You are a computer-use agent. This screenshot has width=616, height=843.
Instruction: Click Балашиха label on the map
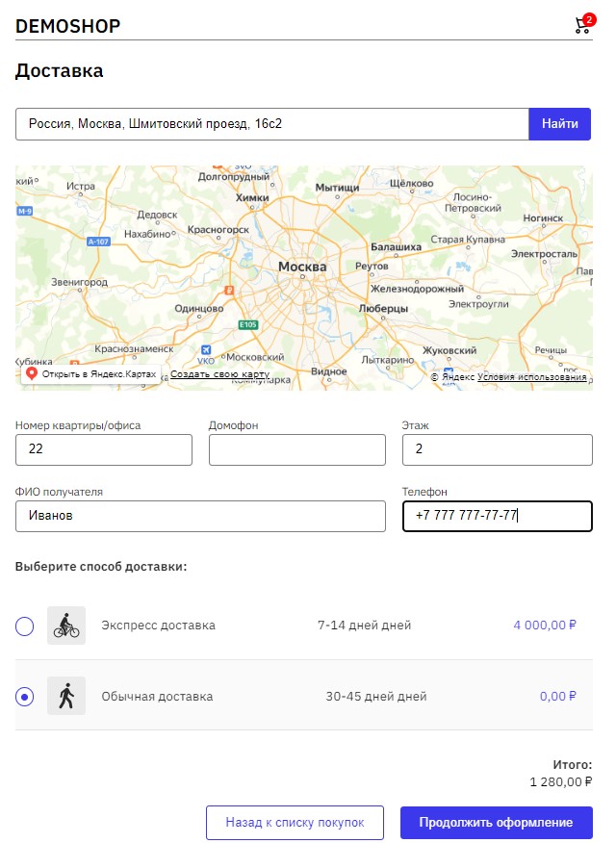click(397, 247)
